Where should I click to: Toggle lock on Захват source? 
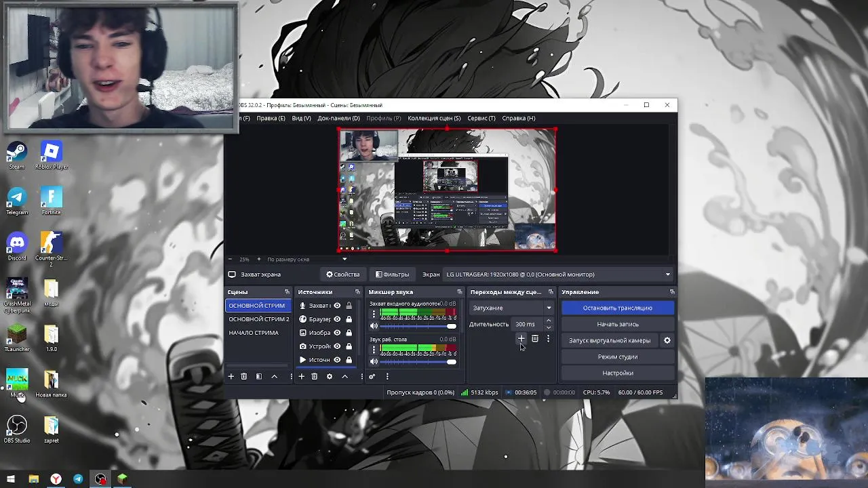(x=349, y=306)
